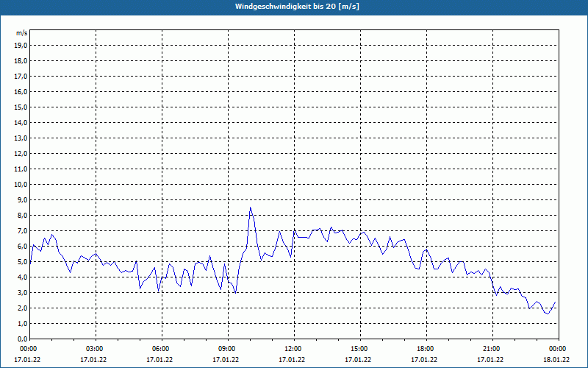Select the "10,0" y-axis label
The image size is (588, 368).
21,185
